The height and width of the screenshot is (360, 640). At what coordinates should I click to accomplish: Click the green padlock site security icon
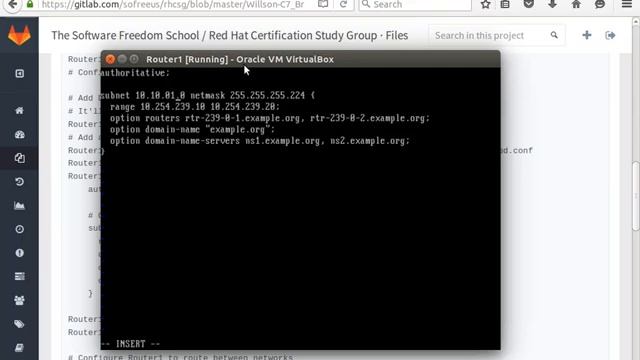click(30, 4)
